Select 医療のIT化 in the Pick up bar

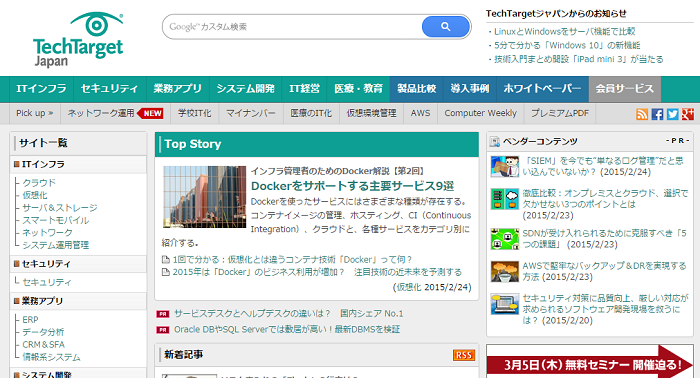(311, 113)
